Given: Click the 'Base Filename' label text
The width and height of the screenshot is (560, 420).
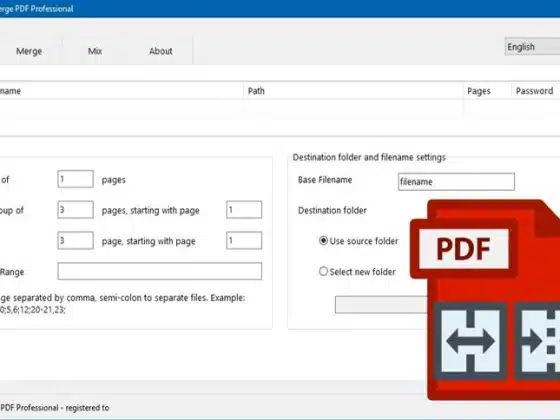Looking at the screenshot, I should point(325,180).
